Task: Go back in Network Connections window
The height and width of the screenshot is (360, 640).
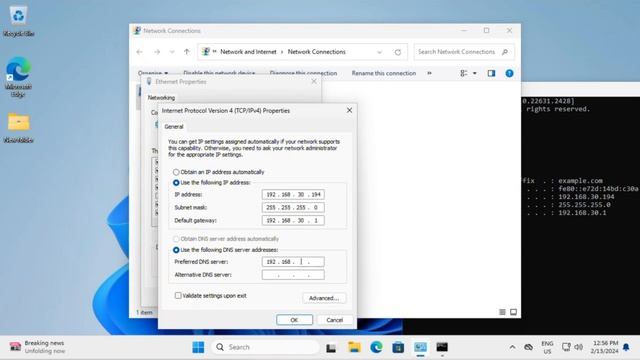Action: coord(140,52)
